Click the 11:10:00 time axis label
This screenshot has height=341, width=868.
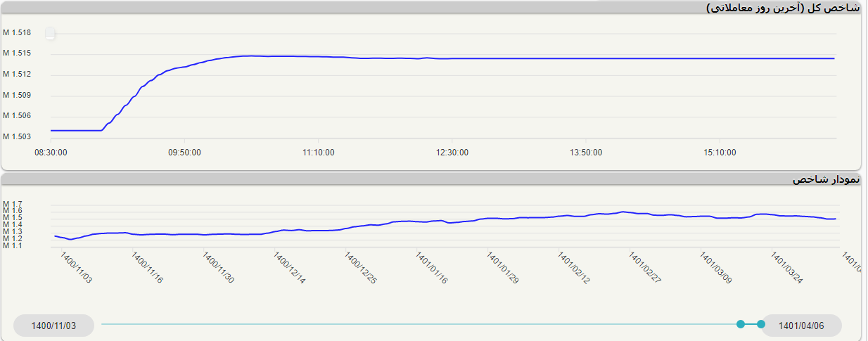[318, 152]
